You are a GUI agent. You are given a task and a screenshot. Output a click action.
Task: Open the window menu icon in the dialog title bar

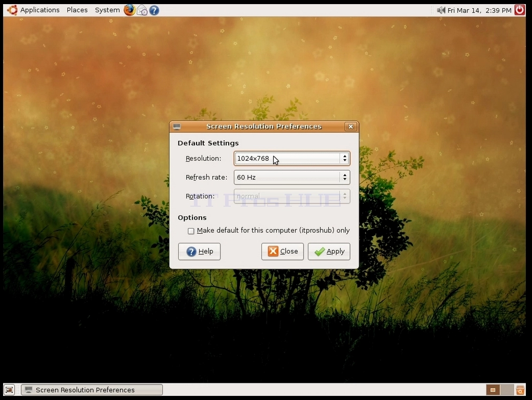pos(177,126)
